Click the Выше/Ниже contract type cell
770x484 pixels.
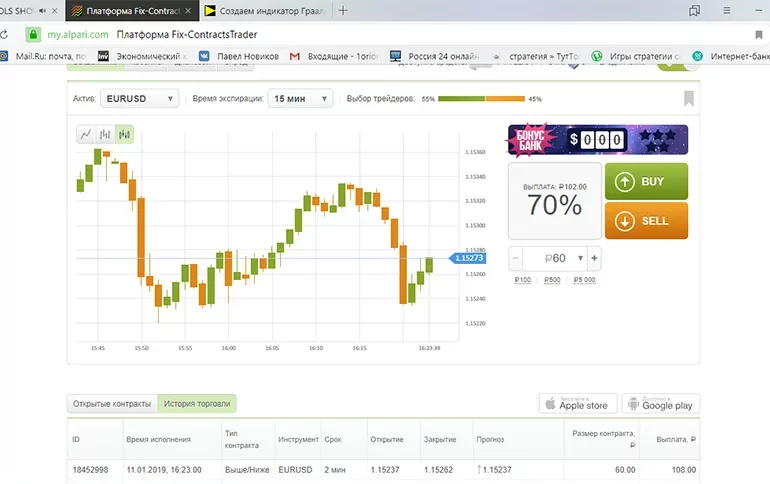tap(247, 470)
